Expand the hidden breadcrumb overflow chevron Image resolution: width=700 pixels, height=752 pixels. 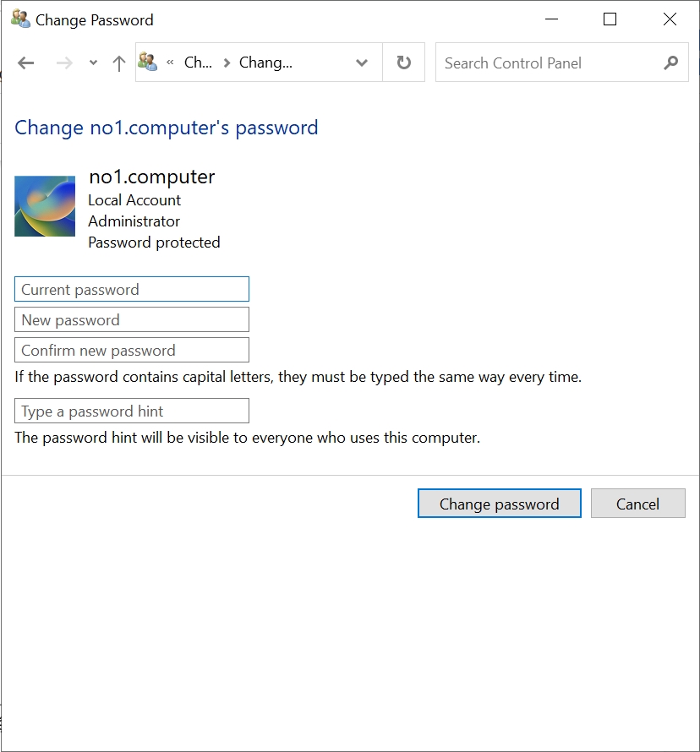pos(170,63)
